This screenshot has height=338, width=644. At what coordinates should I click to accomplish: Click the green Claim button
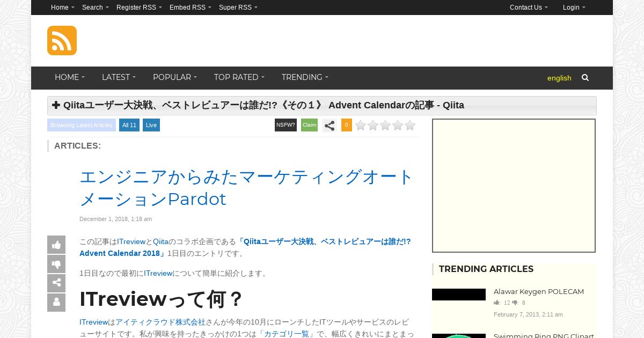click(x=309, y=125)
